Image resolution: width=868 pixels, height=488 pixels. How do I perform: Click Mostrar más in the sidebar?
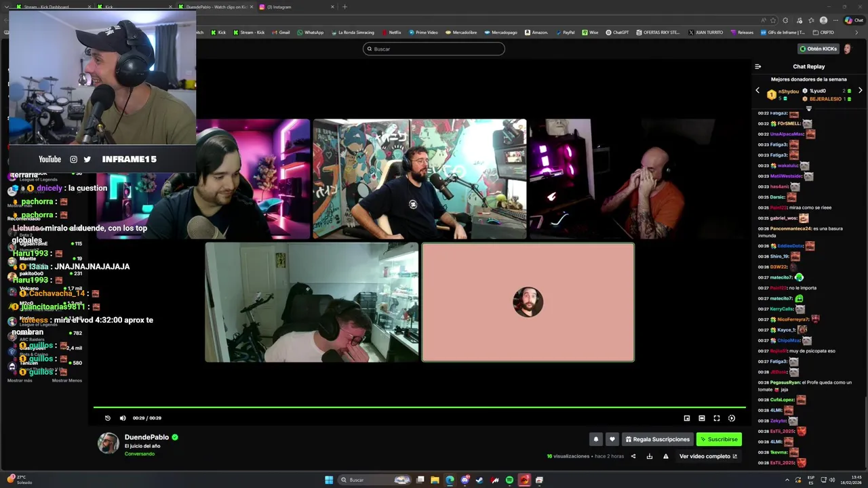(x=20, y=380)
